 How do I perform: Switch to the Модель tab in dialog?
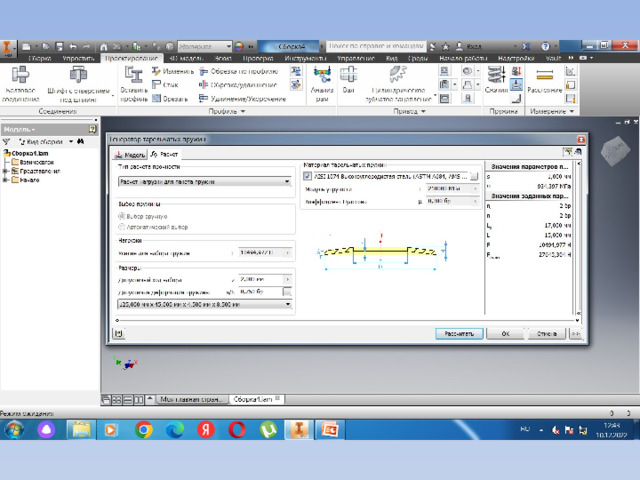pyautogui.click(x=131, y=155)
